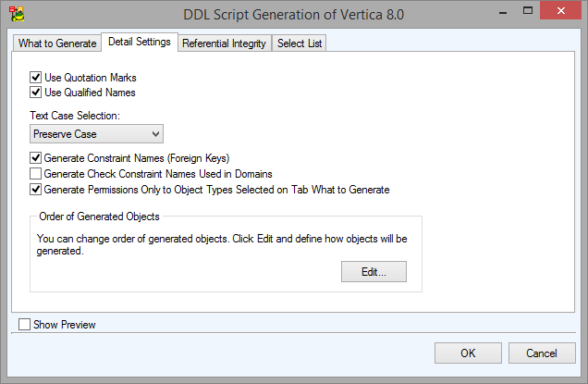Confirm the settings with OK

coord(468,353)
